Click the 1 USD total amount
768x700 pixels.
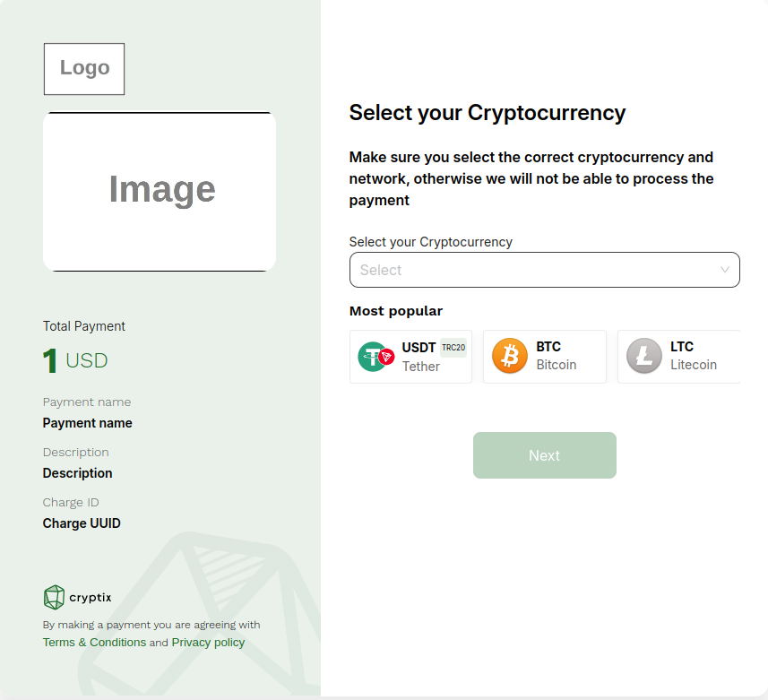pyautogui.click(x=75, y=360)
